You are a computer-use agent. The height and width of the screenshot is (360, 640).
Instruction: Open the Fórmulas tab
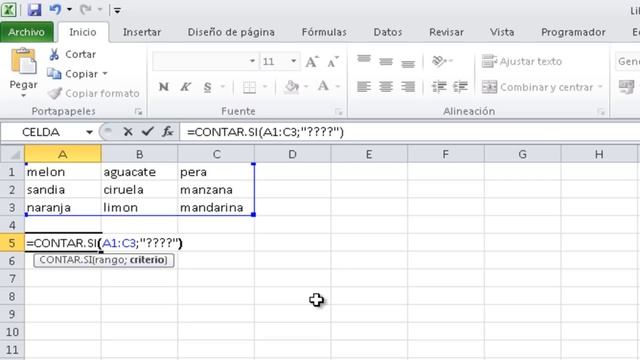tap(324, 32)
